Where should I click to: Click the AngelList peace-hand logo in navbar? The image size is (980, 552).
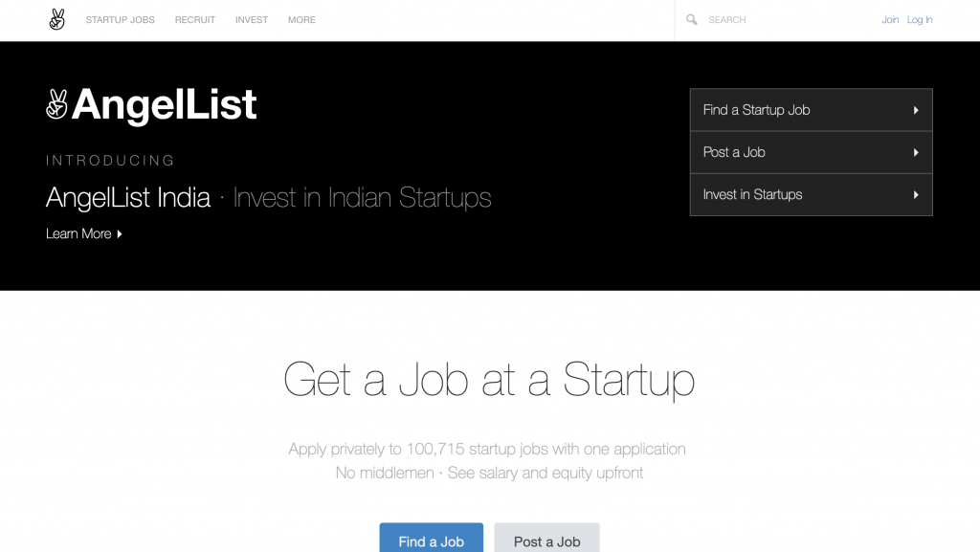tap(56, 19)
